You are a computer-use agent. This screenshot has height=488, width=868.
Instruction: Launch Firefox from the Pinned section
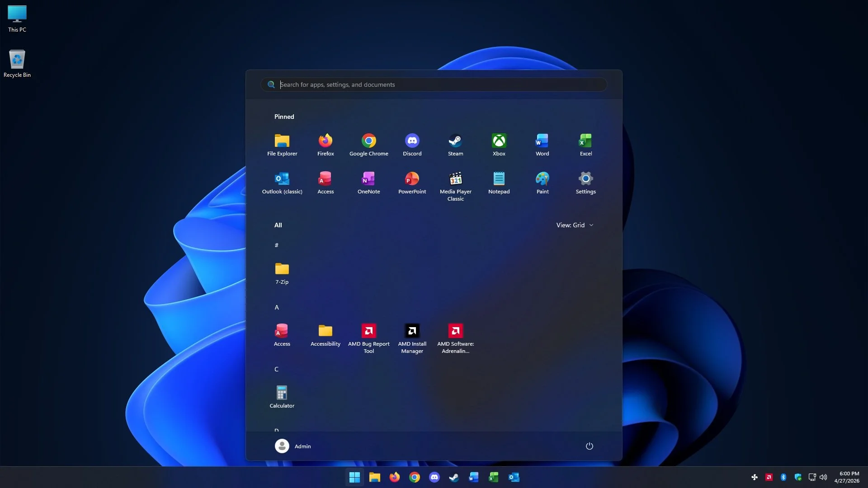click(x=325, y=145)
